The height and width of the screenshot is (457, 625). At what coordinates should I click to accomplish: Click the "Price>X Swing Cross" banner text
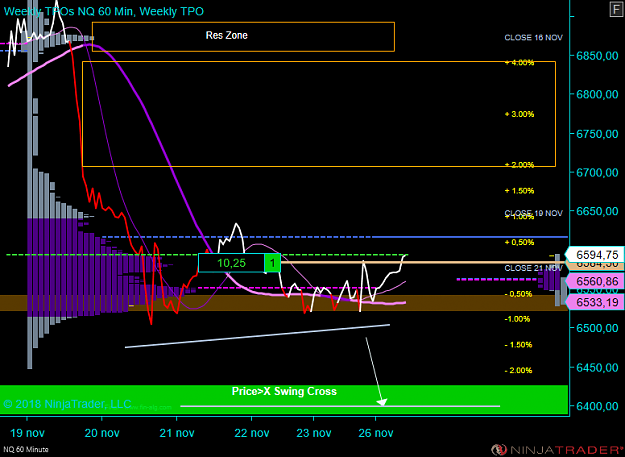[x=284, y=391]
